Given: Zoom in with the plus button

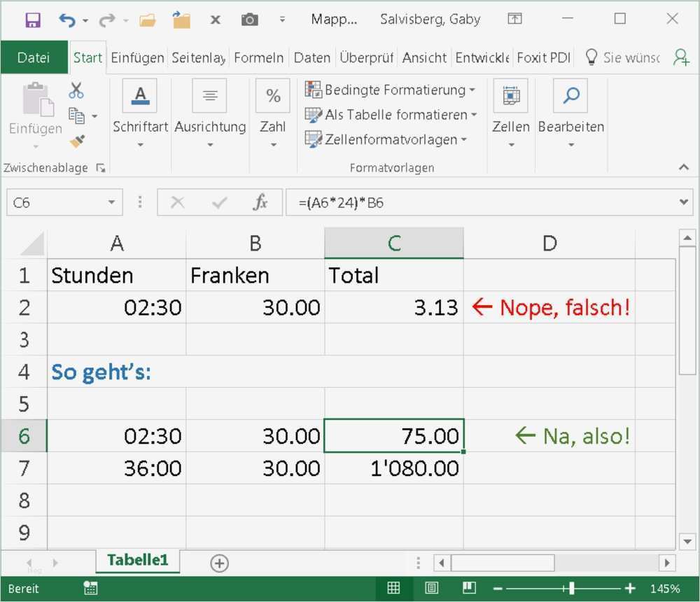Looking at the screenshot, I should coord(630,589).
